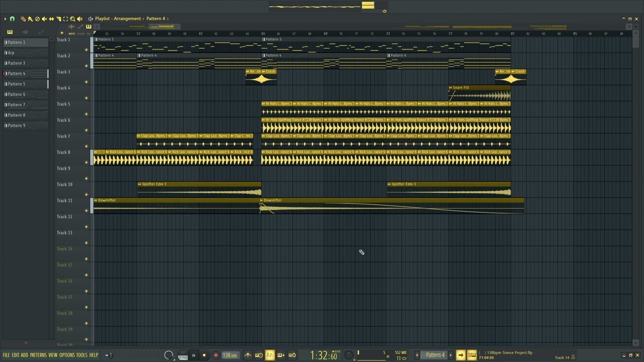644x362 pixels.
Task: Open Snare Fill clip menu arrow
Action: pyautogui.click(x=451, y=87)
